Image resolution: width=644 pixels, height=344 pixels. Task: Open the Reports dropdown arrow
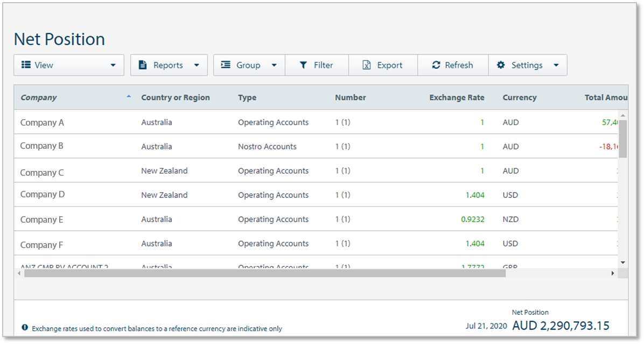(197, 65)
